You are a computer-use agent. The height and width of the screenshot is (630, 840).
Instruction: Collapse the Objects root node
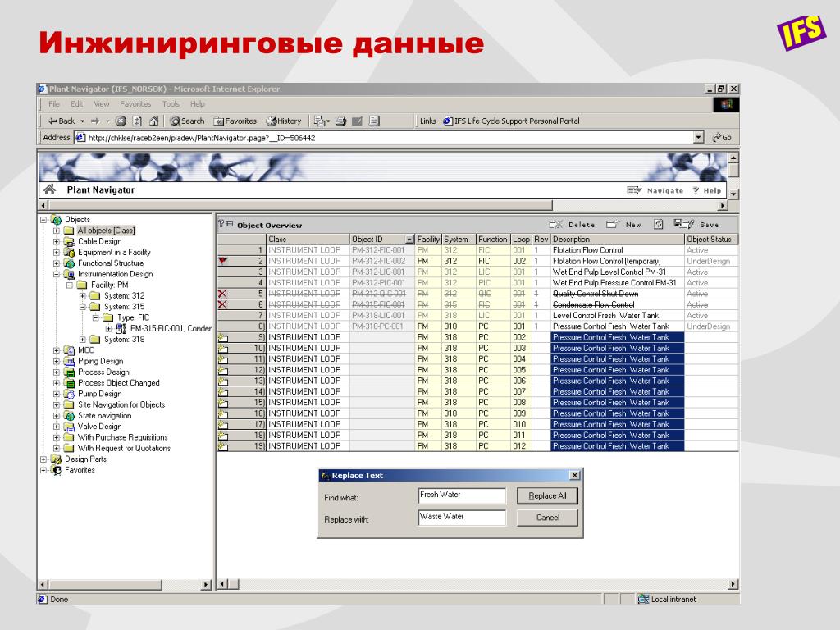coord(43,220)
